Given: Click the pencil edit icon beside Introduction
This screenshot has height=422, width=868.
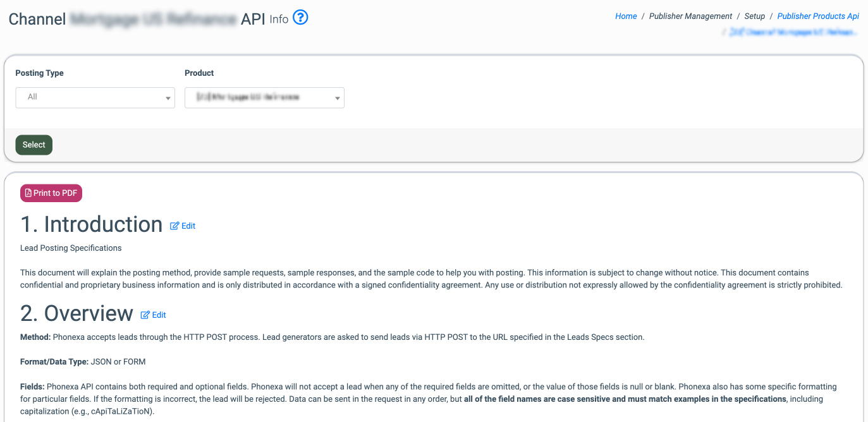Looking at the screenshot, I should click(175, 226).
